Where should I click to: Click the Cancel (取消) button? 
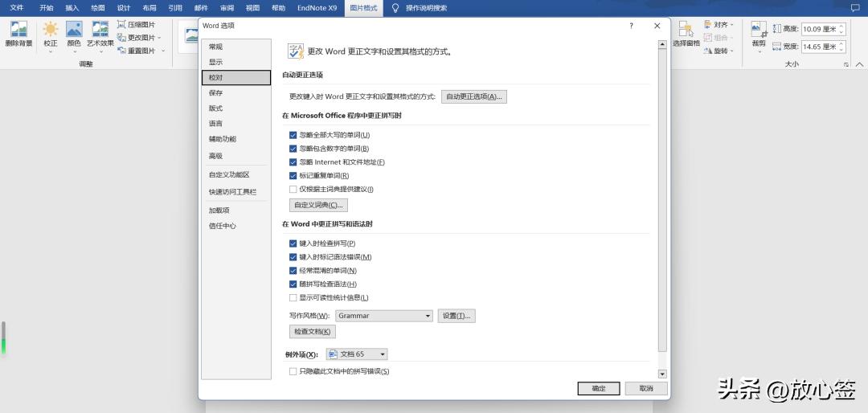click(x=646, y=389)
